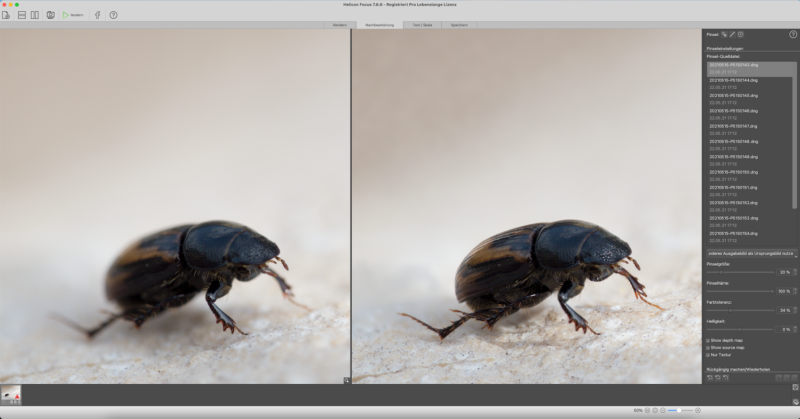Screen dimensions: 800x419
Task: Select source file 20210515-P5150148.dng
Action: coord(751,145)
